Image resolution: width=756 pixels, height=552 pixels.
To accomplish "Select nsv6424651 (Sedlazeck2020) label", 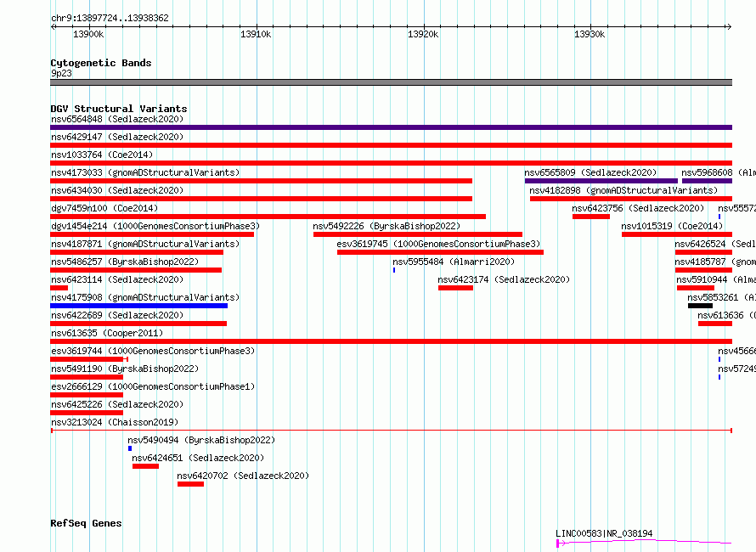I will coord(198,458).
